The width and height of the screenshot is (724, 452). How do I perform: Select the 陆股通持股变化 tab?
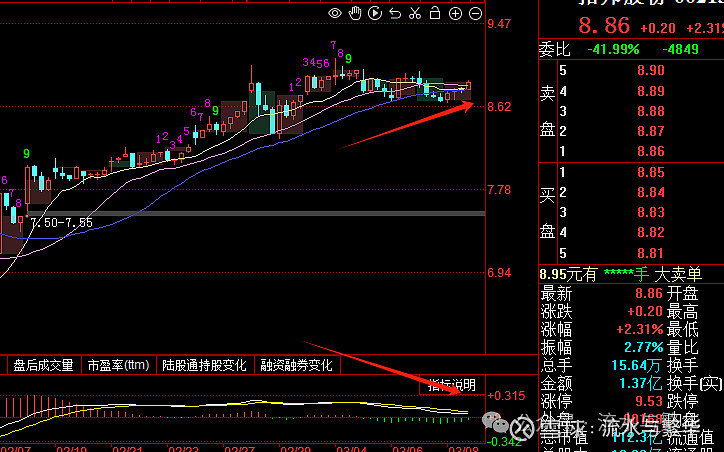click(204, 365)
